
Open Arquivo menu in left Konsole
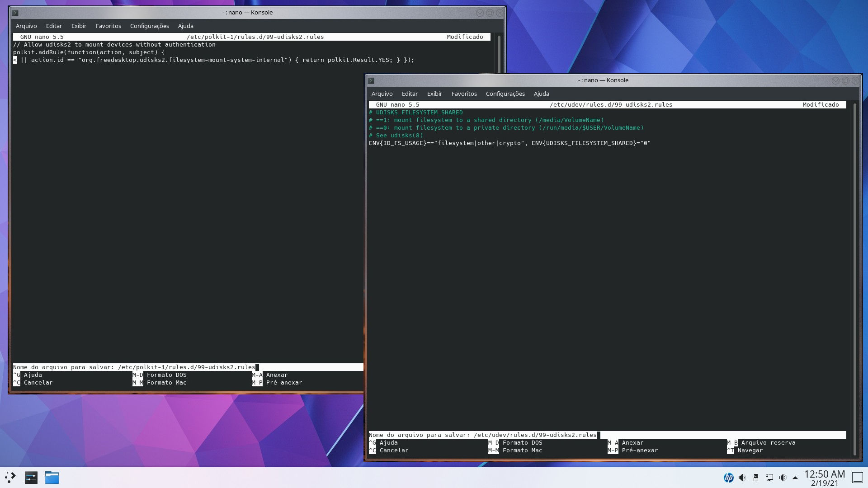pyautogui.click(x=26, y=26)
